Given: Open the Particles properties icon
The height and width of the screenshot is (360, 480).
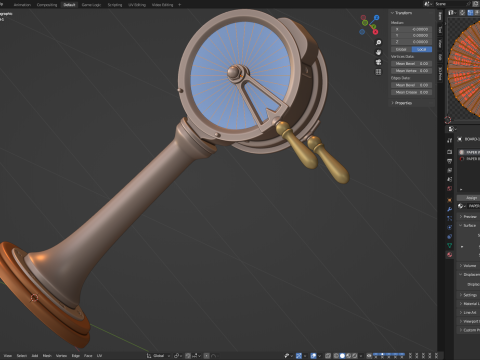Looking at the screenshot, I should 450,218.
